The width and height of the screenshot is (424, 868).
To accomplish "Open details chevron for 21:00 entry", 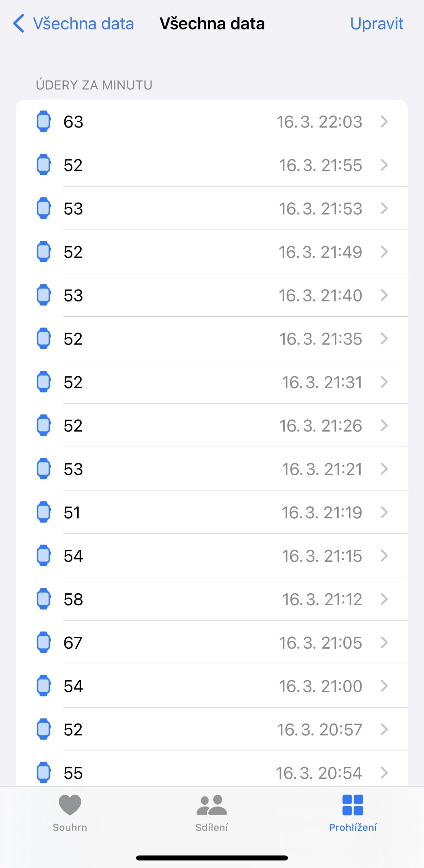I will click(384, 686).
